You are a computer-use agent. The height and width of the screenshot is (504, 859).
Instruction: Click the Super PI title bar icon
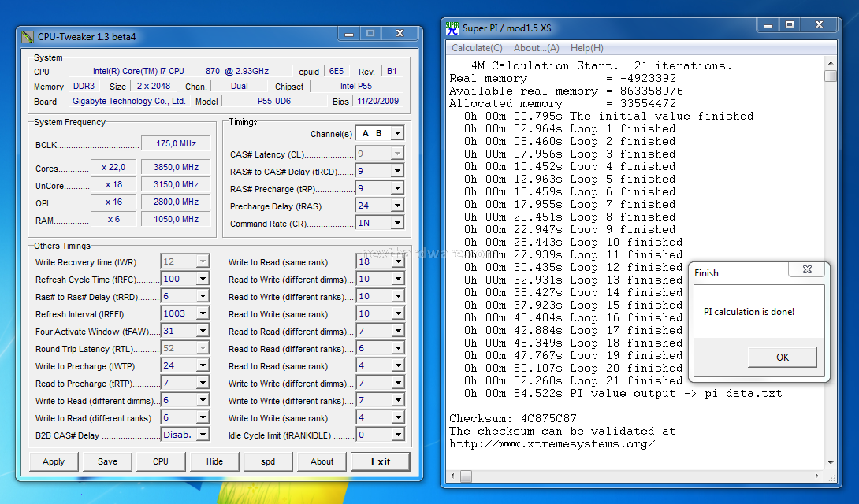tap(452, 28)
